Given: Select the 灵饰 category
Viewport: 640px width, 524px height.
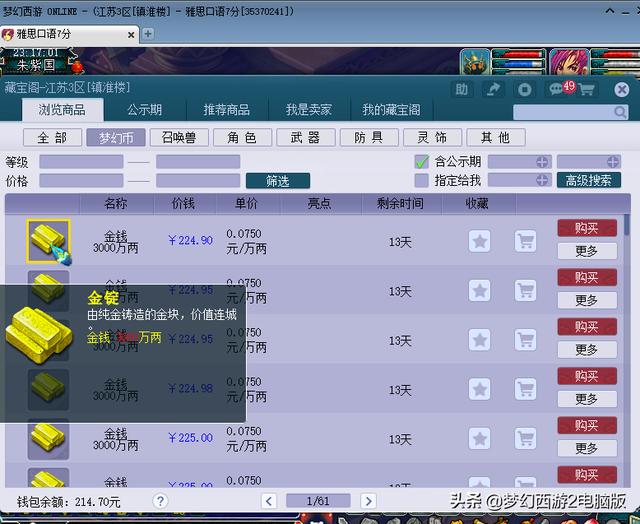Looking at the screenshot, I should [x=432, y=138].
